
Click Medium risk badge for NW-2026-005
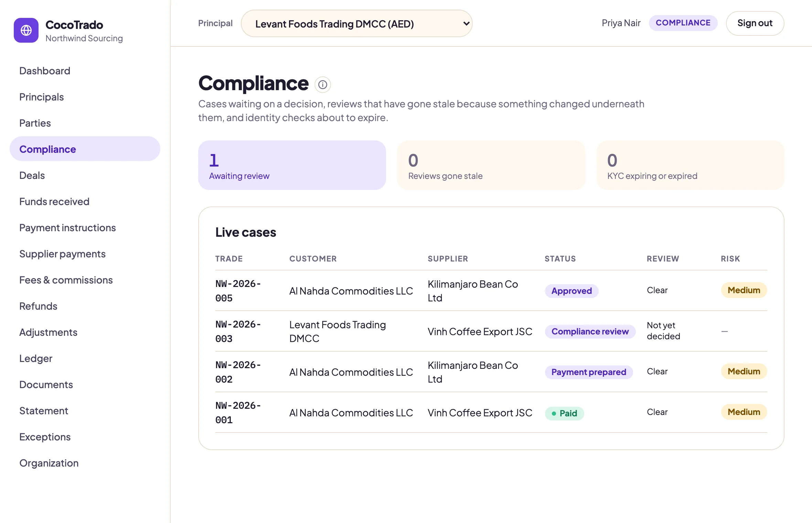(x=744, y=290)
